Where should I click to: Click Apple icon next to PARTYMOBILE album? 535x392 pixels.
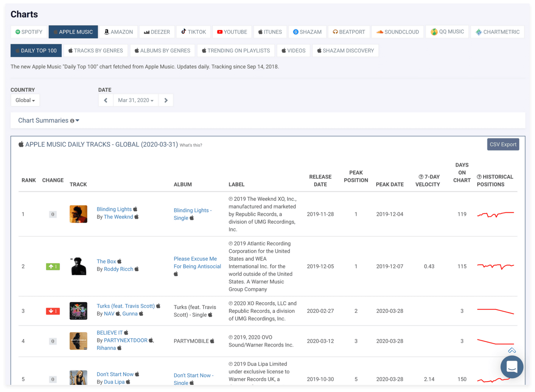click(212, 341)
